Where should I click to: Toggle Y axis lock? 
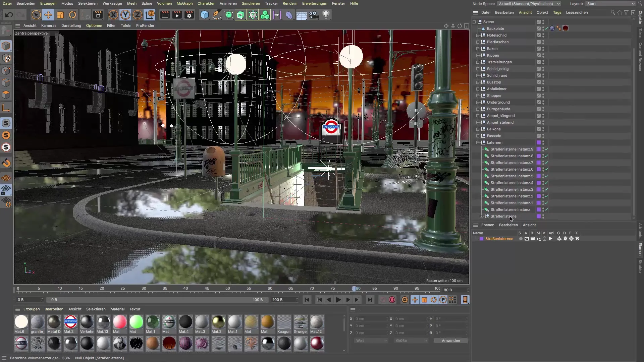tap(125, 15)
